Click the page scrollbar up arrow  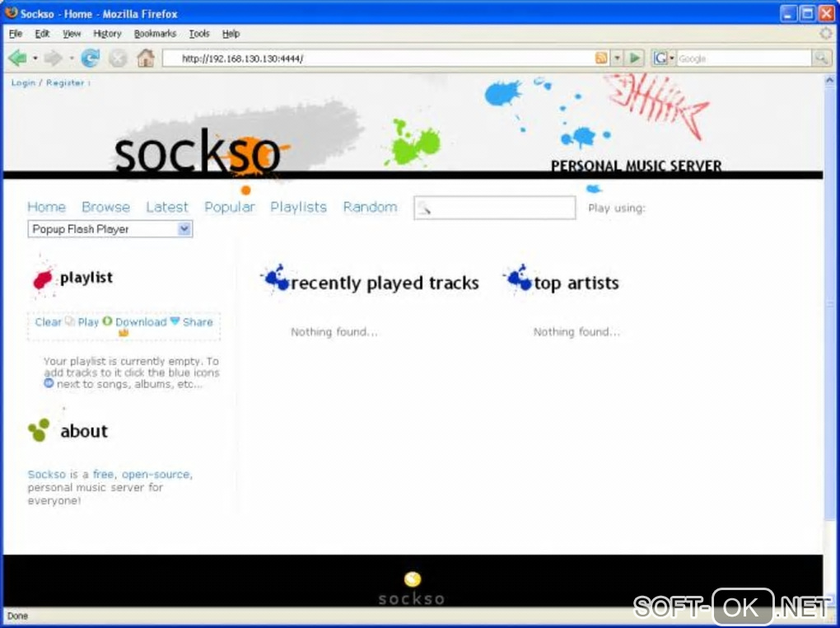click(830, 81)
